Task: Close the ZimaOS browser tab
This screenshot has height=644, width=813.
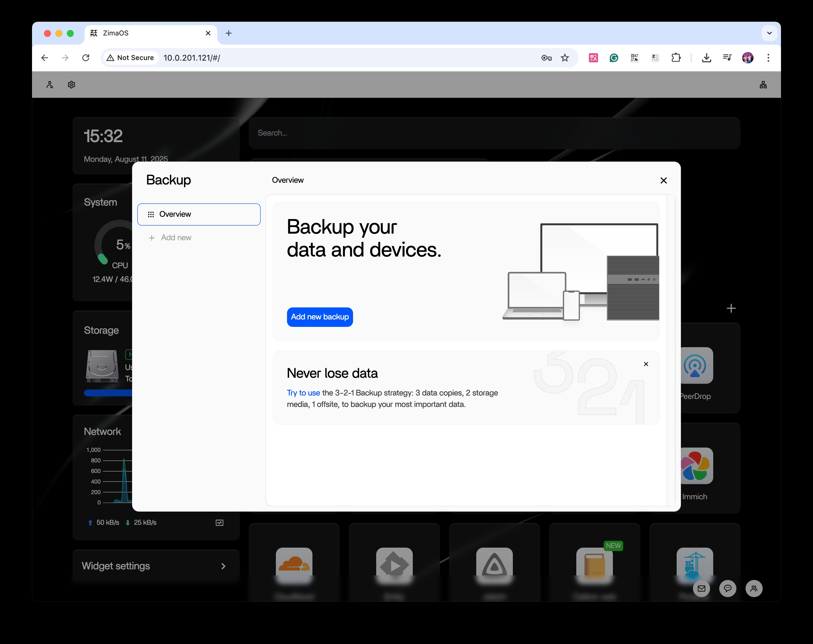Action: click(208, 33)
